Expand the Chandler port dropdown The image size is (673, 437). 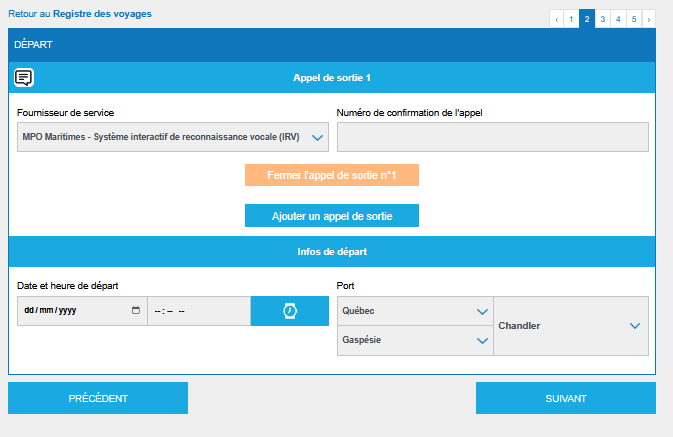click(571, 326)
